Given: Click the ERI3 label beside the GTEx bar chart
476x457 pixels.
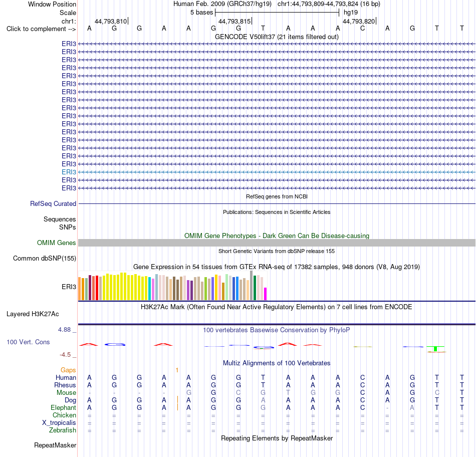Looking at the screenshot, I should 69,287.
